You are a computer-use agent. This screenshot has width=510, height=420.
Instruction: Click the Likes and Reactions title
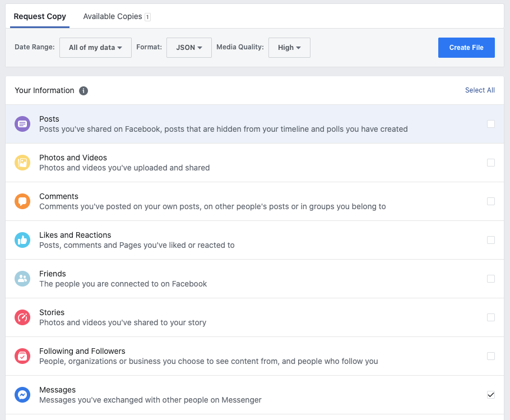pos(75,235)
